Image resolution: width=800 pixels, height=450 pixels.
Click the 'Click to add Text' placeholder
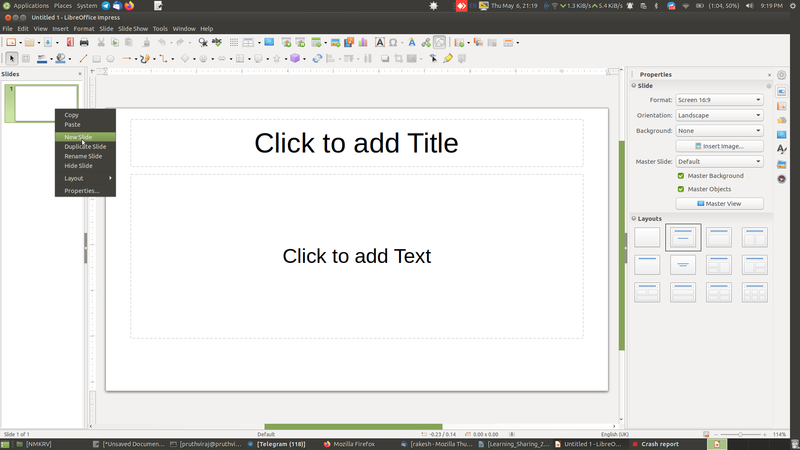(357, 256)
